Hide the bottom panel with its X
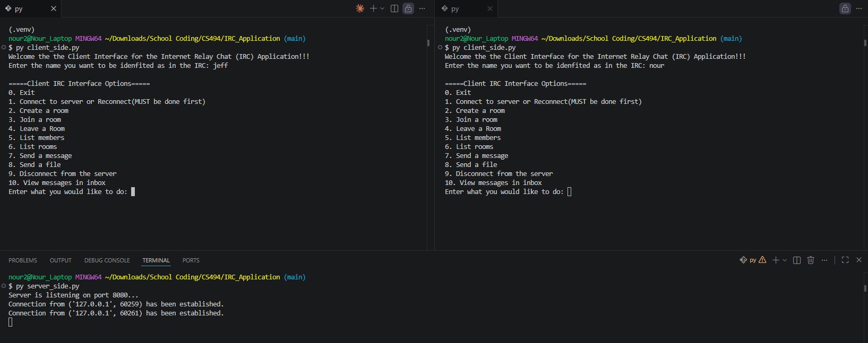This screenshot has width=868, height=343. click(859, 260)
